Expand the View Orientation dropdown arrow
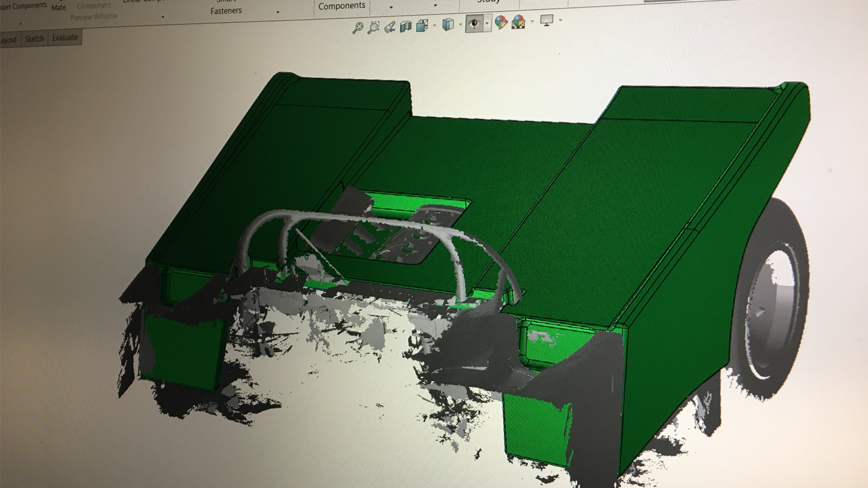 pos(433,26)
